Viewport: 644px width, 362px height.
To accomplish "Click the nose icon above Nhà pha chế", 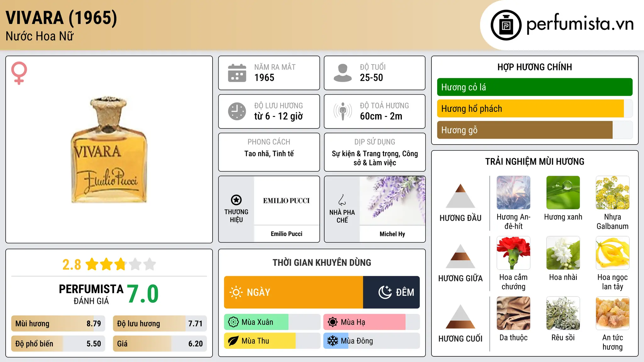I will point(342,200).
